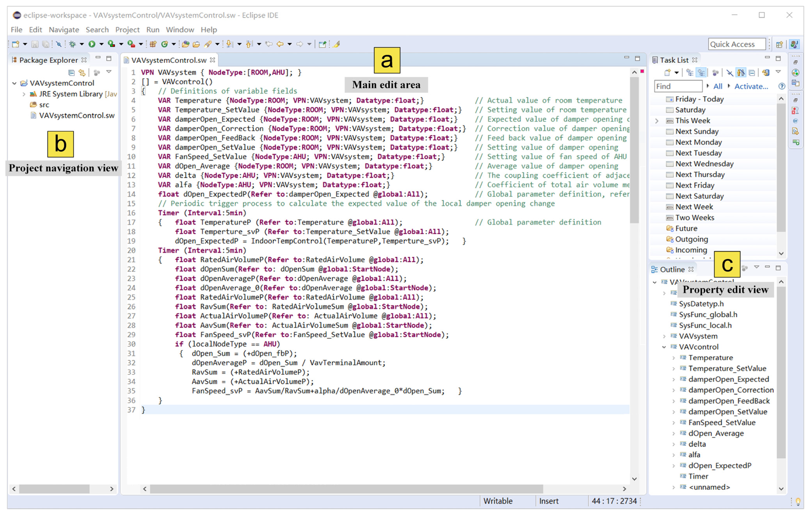Screen dimensions: 812x516
Task: Collapse All in Package Explorer
Action: click(x=71, y=72)
